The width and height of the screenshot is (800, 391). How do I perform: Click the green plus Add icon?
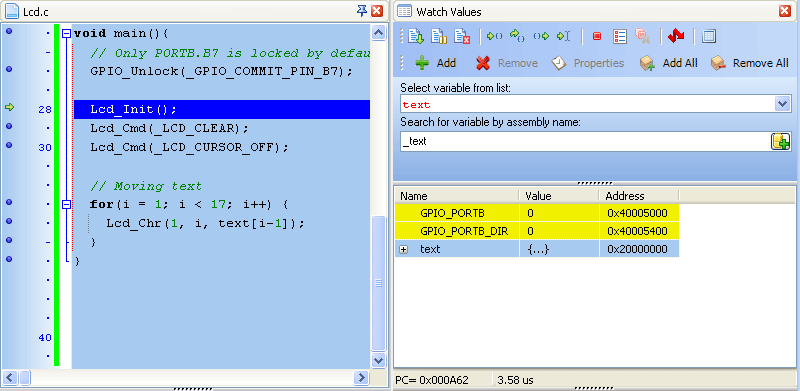[x=422, y=63]
